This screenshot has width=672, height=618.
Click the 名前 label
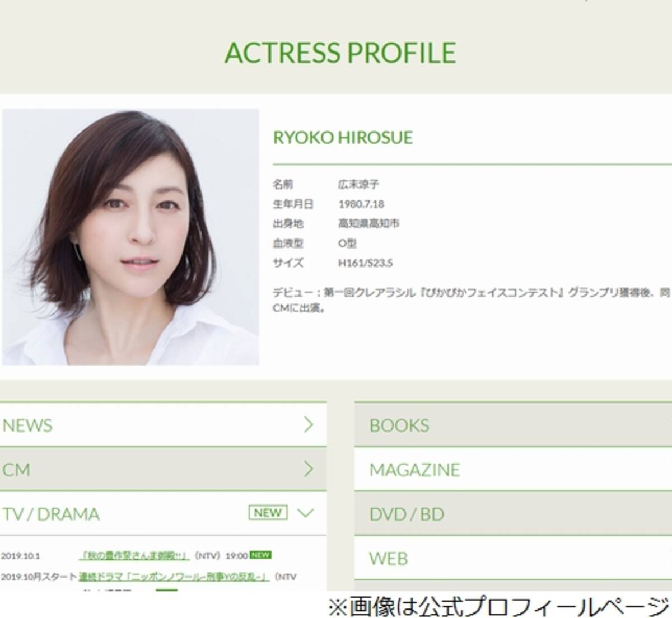[x=283, y=184]
